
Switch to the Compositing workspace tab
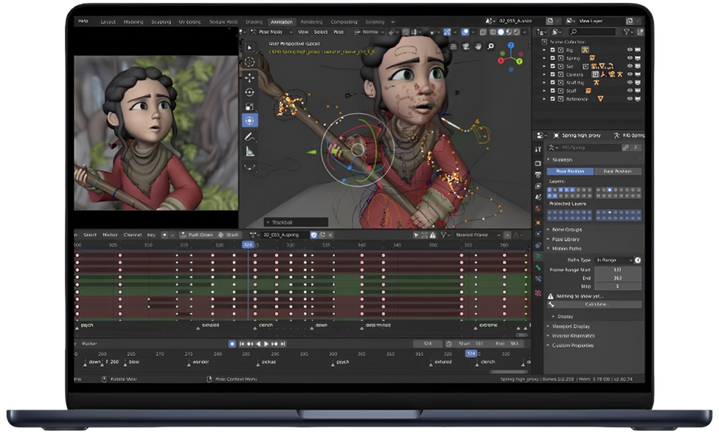click(344, 22)
